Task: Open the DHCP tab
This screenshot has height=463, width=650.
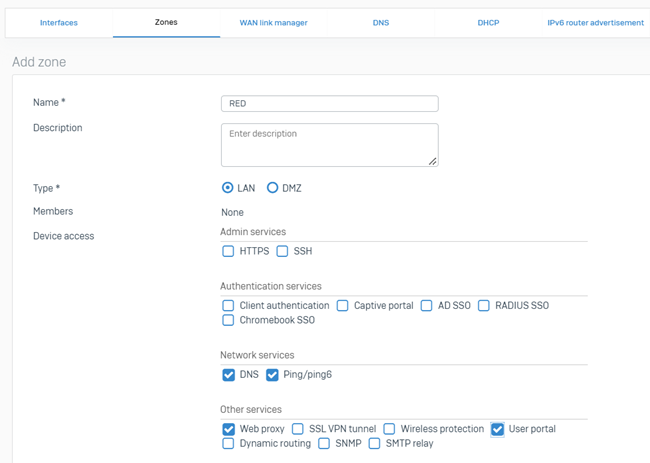Action: click(488, 22)
